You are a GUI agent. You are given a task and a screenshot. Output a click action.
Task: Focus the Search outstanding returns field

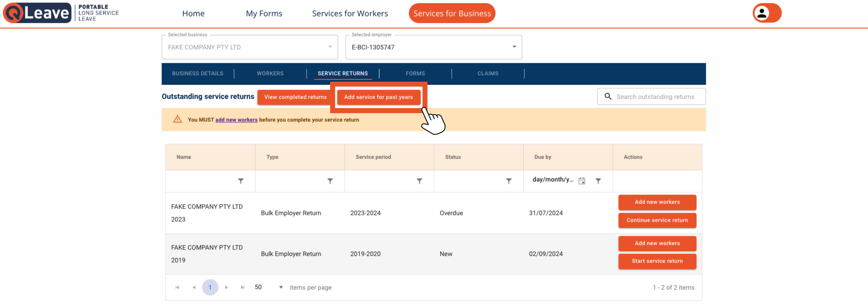(x=651, y=96)
